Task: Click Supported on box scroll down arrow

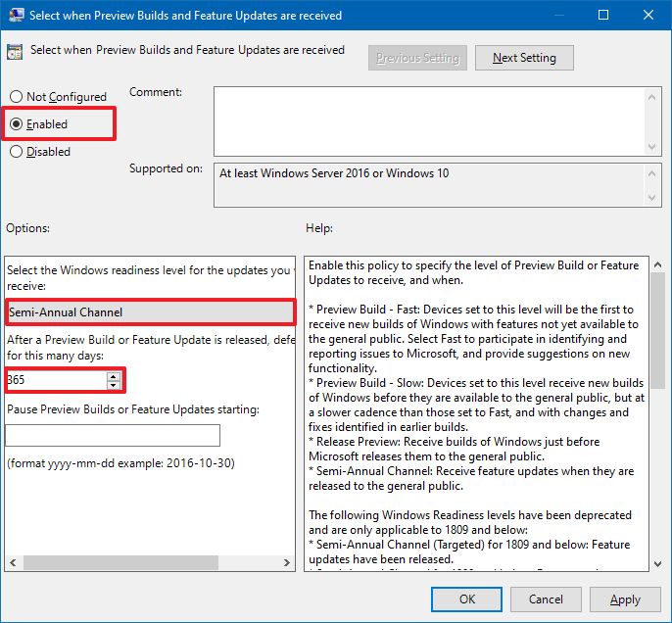Action: 651,198
